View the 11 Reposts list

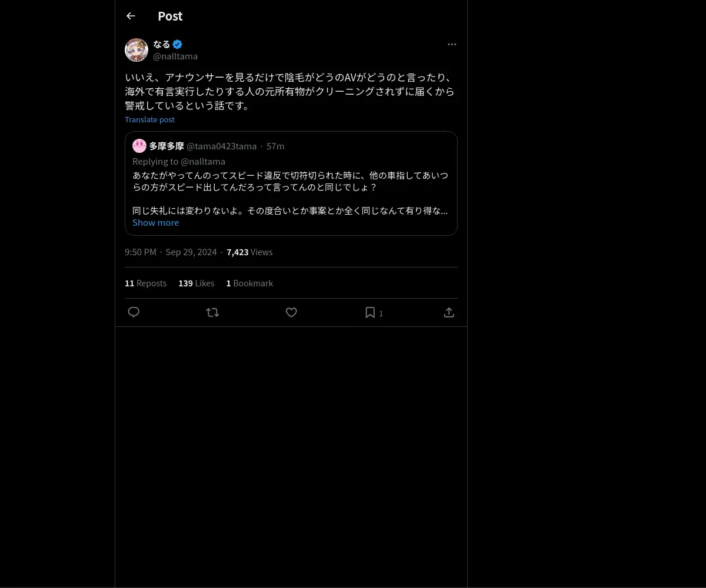tap(145, 283)
